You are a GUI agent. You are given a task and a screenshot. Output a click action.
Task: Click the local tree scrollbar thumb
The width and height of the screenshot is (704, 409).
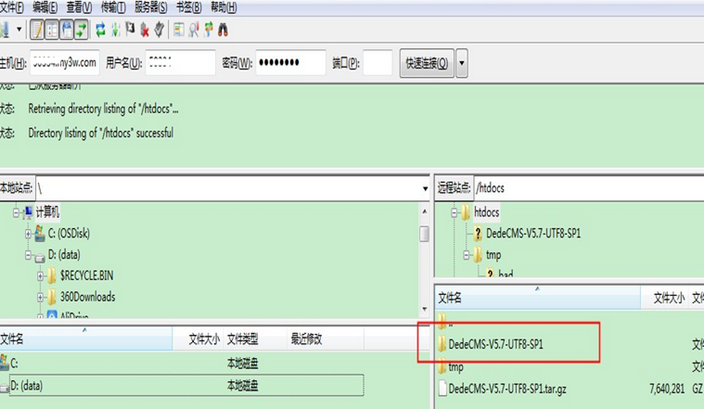pos(424,234)
